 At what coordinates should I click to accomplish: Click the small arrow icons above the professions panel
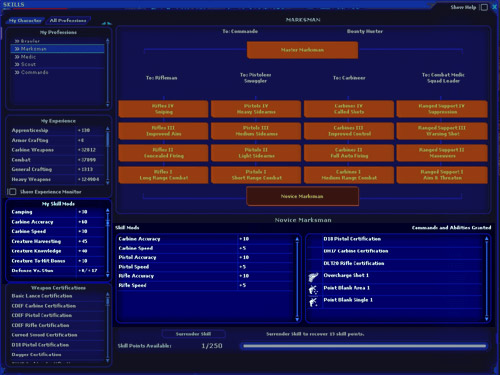click(x=107, y=23)
